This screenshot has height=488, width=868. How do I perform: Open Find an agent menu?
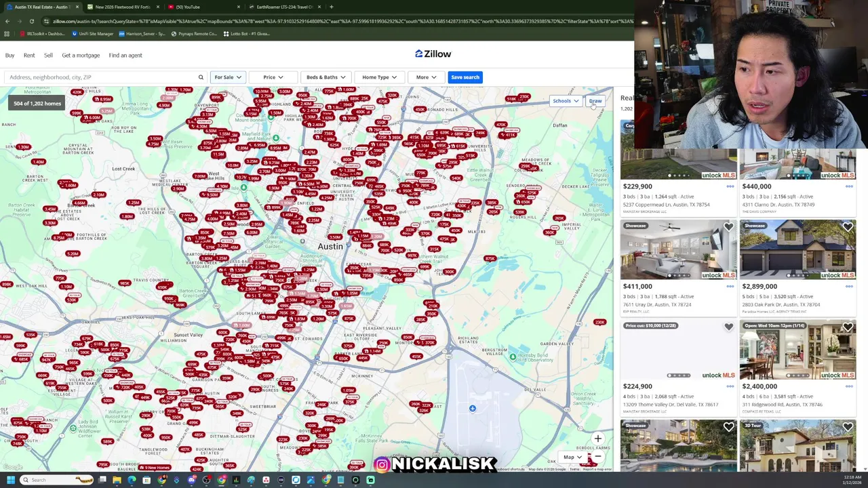[x=125, y=55]
